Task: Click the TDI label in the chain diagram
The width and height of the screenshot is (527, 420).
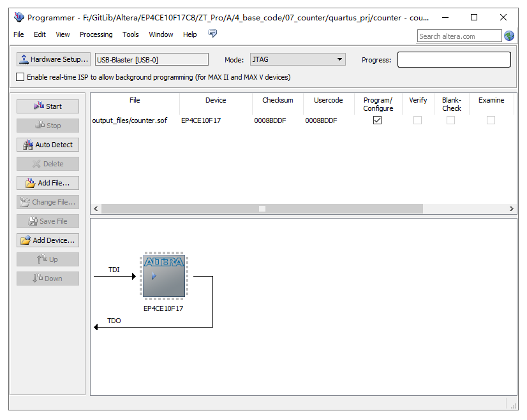Action: pyautogui.click(x=114, y=270)
